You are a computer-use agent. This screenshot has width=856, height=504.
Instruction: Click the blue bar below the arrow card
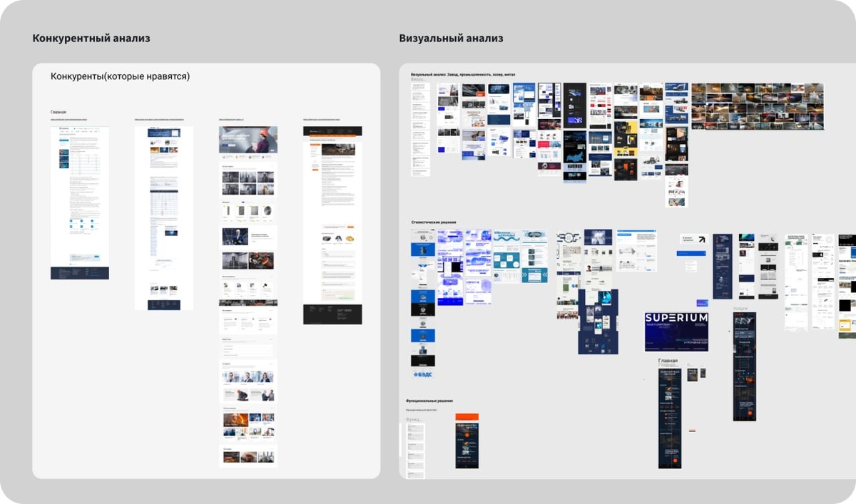[x=691, y=254]
